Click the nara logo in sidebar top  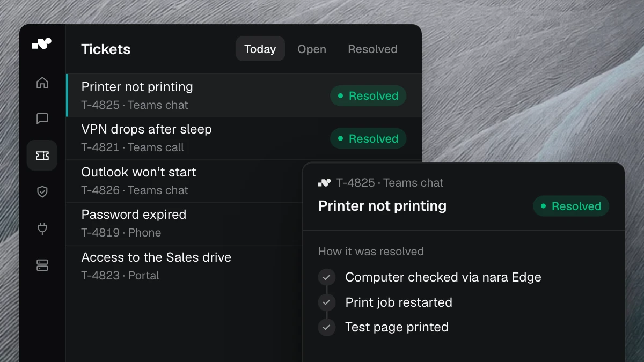42,43
